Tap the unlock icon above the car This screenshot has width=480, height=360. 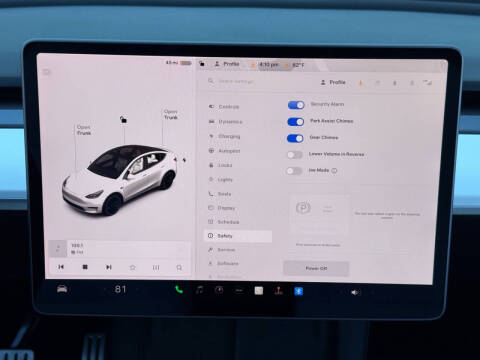(123, 119)
